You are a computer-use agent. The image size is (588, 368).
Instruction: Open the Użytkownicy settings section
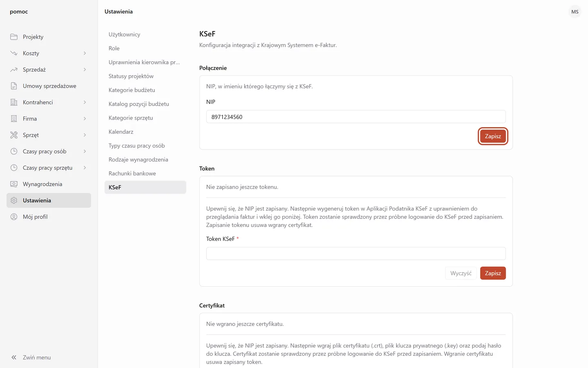point(145,34)
